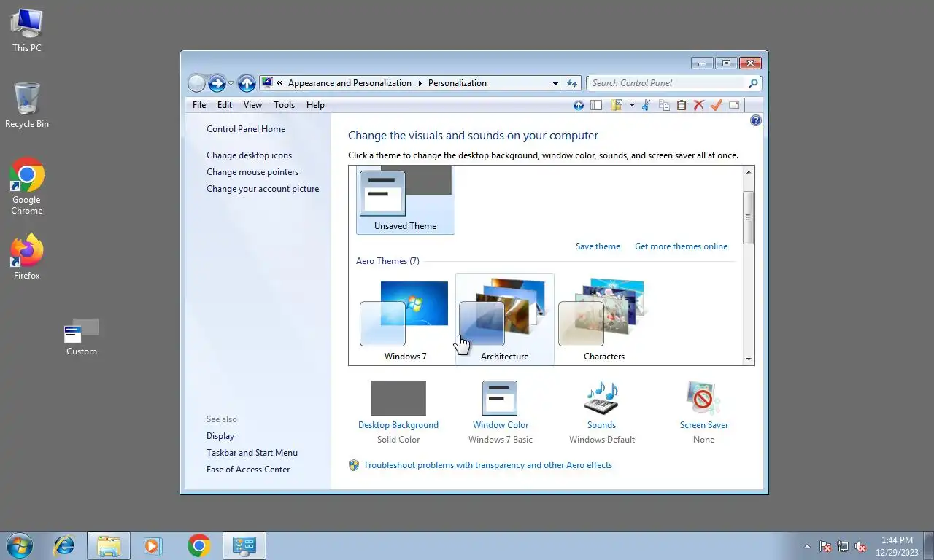Apply the Architecture theme

tap(505, 319)
